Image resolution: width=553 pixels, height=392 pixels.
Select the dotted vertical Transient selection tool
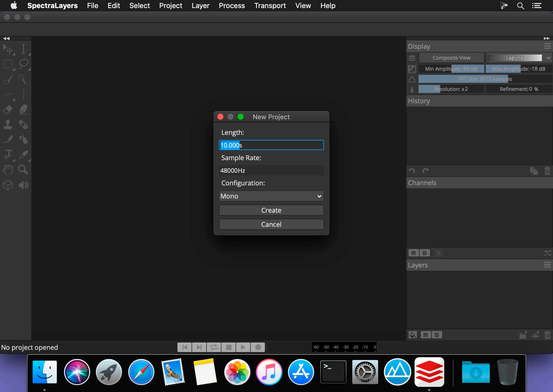tap(24, 94)
